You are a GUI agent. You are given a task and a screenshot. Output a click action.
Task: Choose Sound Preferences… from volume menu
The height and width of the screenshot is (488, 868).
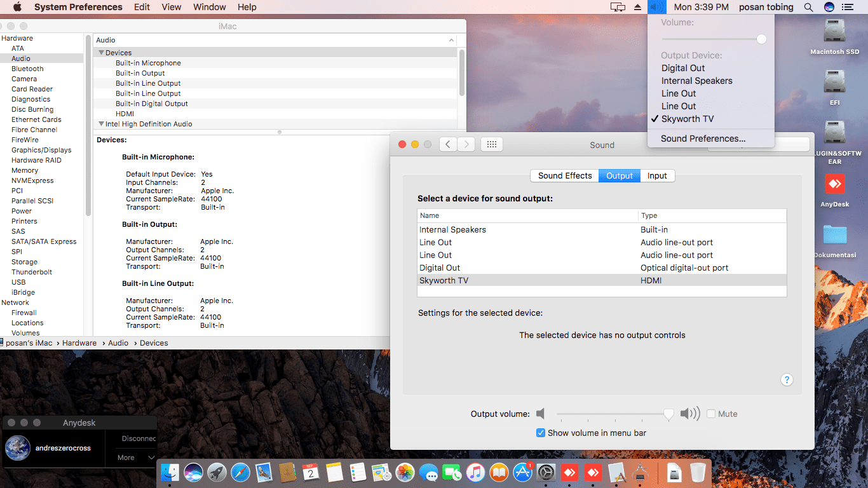[x=703, y=139]
